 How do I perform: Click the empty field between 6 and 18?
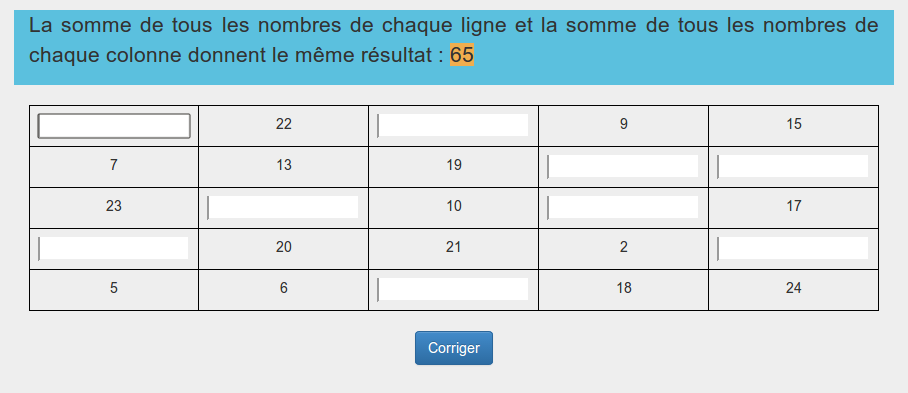coord(453,289)
